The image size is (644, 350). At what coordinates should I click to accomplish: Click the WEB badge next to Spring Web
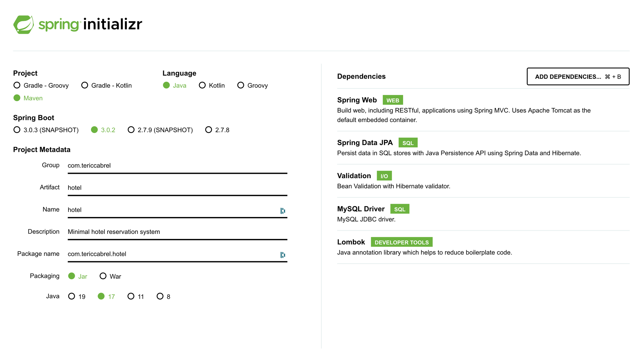click(x=393, y=100)
